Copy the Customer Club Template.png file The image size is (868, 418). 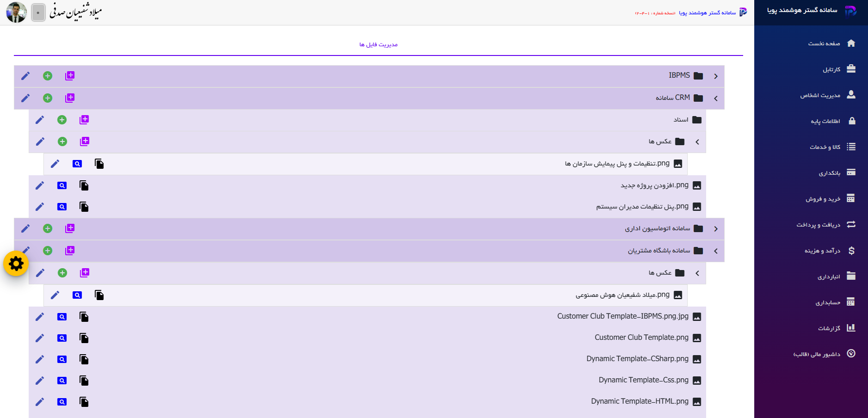point(84,338)
